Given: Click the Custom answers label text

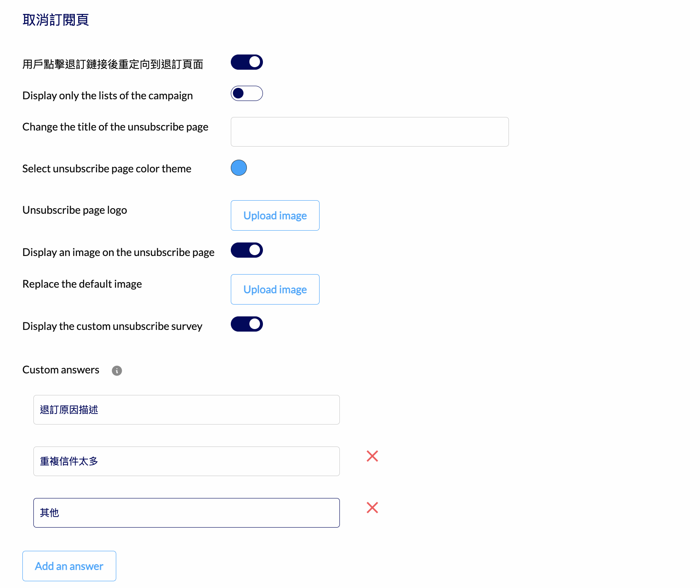Looking at the screenshot, I should pyautogui.click(x=61, y=370).
